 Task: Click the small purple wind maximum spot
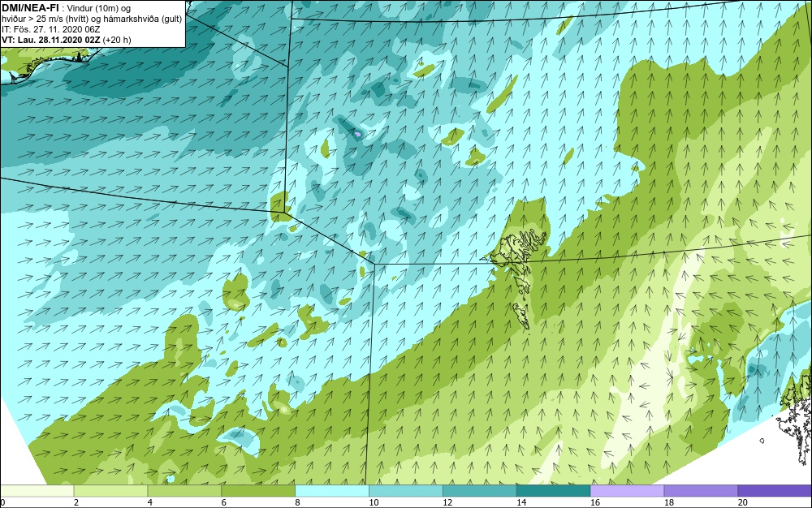pyautogui.click(x=357, y=134)
